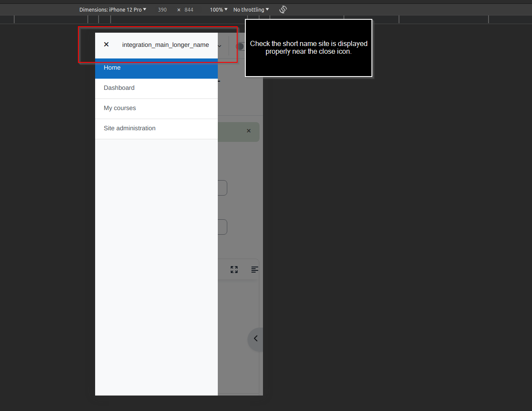Open Site administration menu entry
The height and width of the screenshot is (411, 532).
(156, 129)
